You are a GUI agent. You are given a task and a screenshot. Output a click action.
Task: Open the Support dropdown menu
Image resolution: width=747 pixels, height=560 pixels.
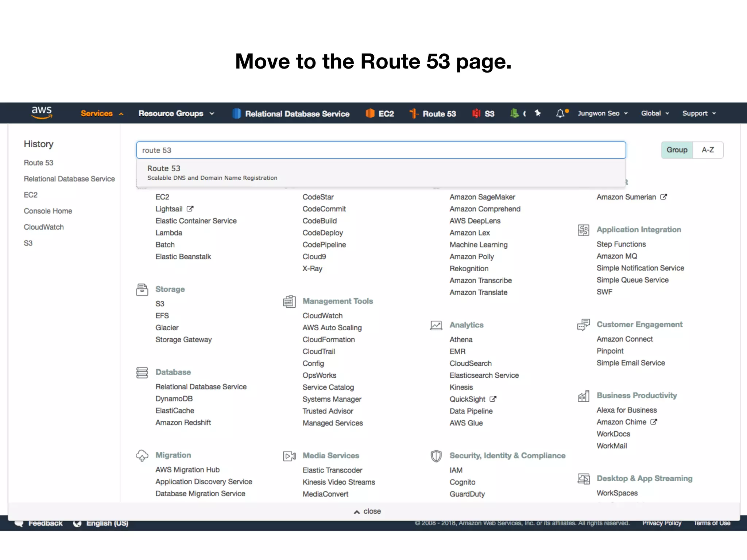[x=699, y=113]
